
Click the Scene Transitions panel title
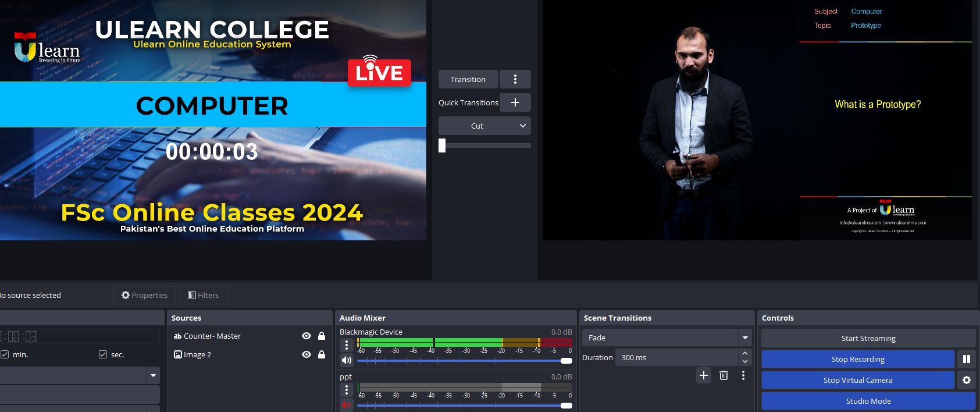point(618,318)
